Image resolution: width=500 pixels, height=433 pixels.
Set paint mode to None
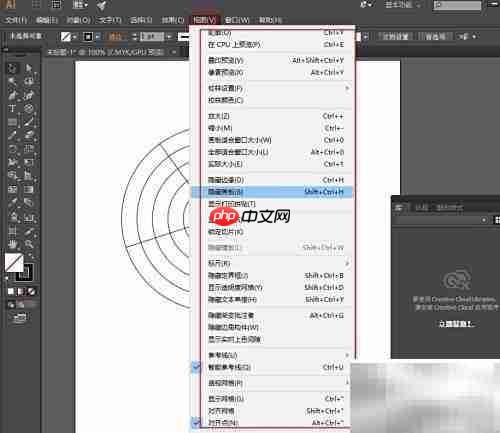[x=31, y=292]
